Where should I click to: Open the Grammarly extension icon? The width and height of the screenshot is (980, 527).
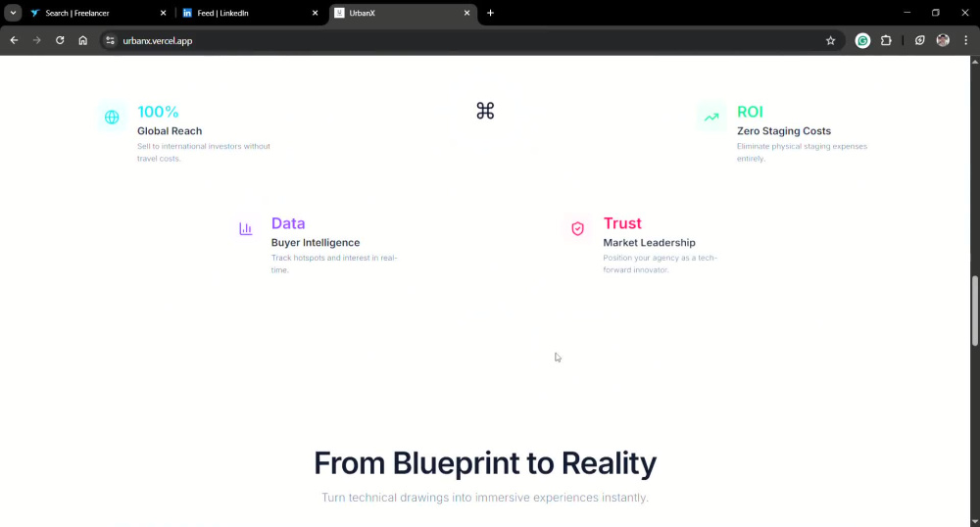coord(862,40)
